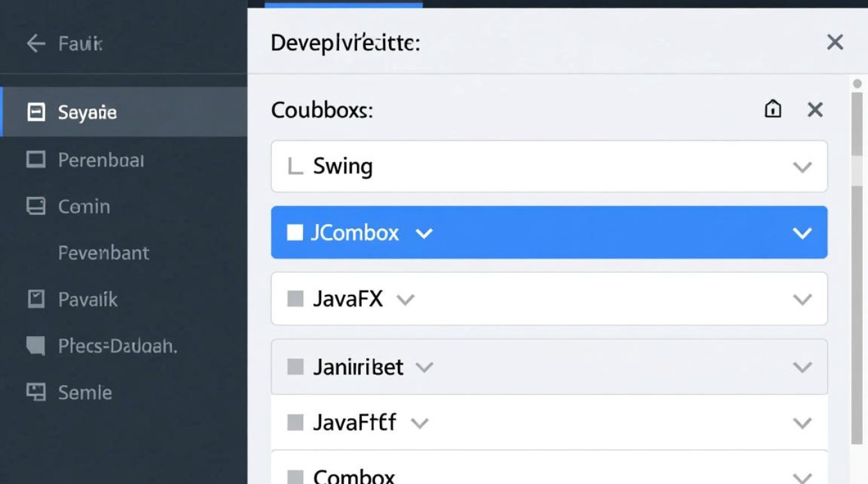868x484 pixels.
Task: Click the Semle sidebar icon
Action: pyautogui.click(x=36, y=392)
